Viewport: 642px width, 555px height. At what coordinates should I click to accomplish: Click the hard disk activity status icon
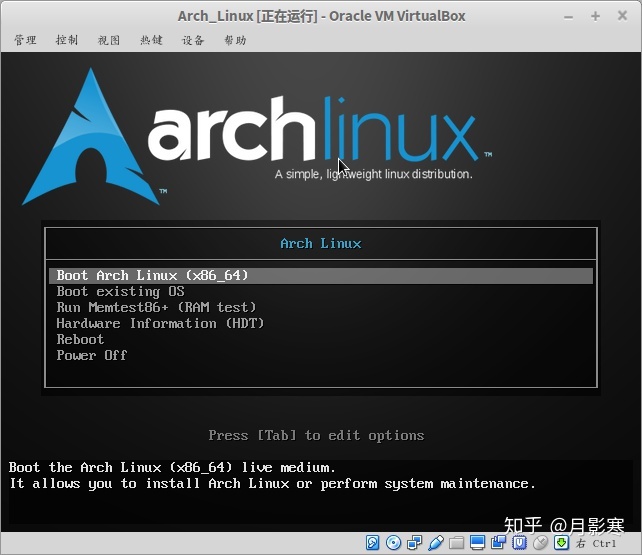(372, 543)
